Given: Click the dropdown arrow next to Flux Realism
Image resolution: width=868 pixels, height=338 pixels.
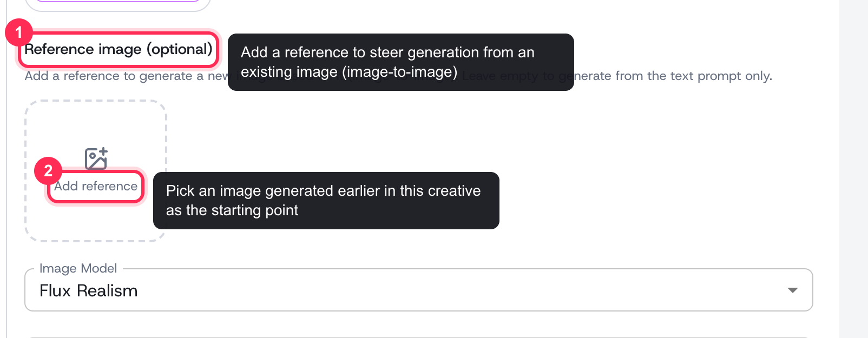Looking at the screenshot, I should [792, 290].
